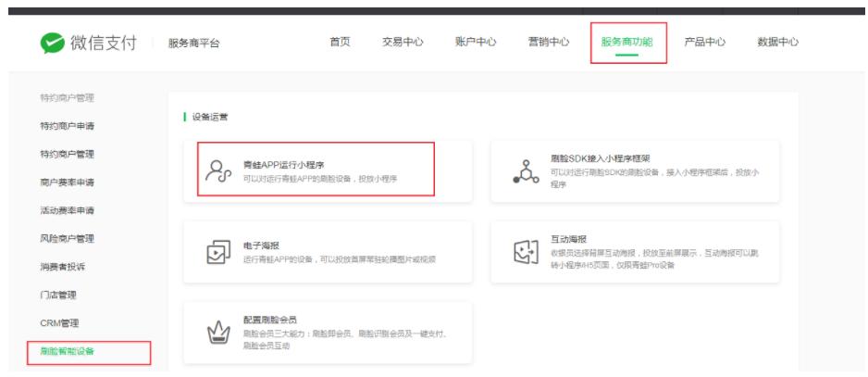Click the 刷脸SDK接入小程序框架 node icon
The image size is (868, 377).
(x=526, y=171)
